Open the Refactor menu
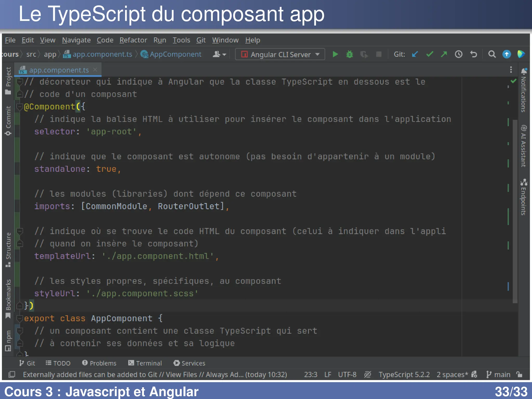The width and height of the screenshot is (532, 399). pos(133,40)
